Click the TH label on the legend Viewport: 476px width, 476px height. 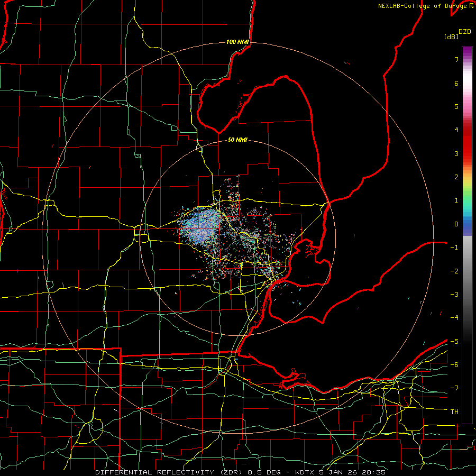454,411
